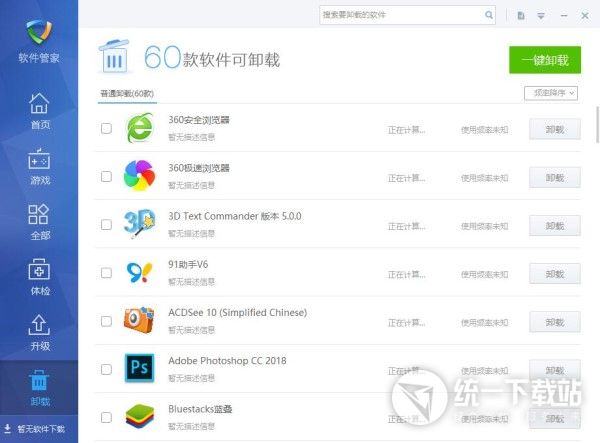Open the 全部 all software section

coord(39,222)
